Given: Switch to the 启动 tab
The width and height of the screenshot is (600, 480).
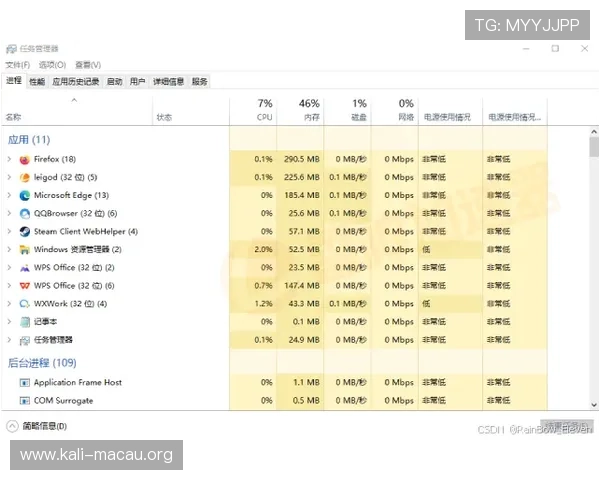Looking at the screenshot, I should 114,82.
